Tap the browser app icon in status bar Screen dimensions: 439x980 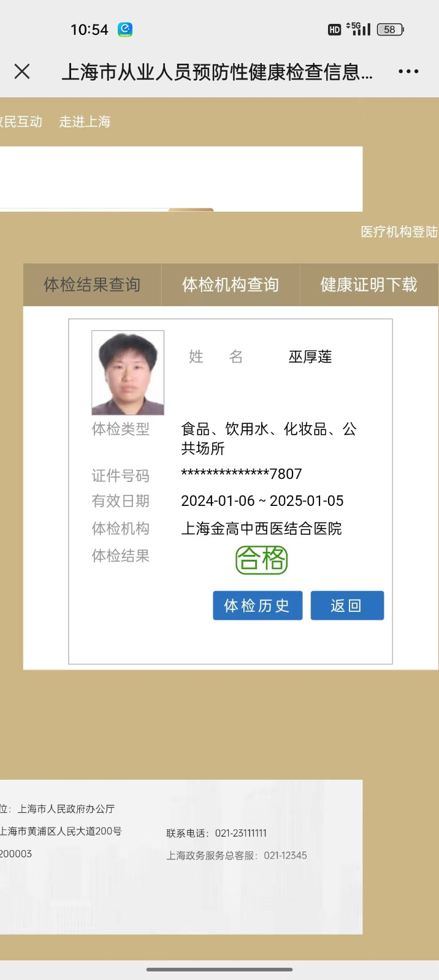tap(125, 29)
